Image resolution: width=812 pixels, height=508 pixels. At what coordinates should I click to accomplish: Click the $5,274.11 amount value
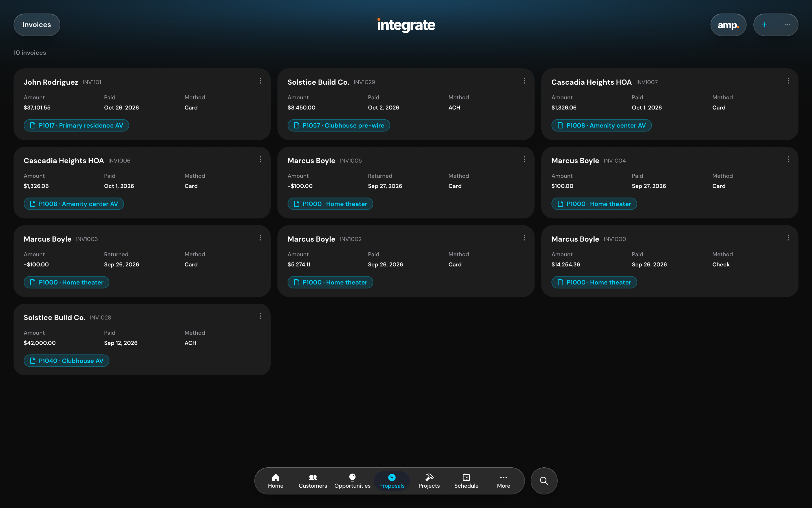[299, 264]
